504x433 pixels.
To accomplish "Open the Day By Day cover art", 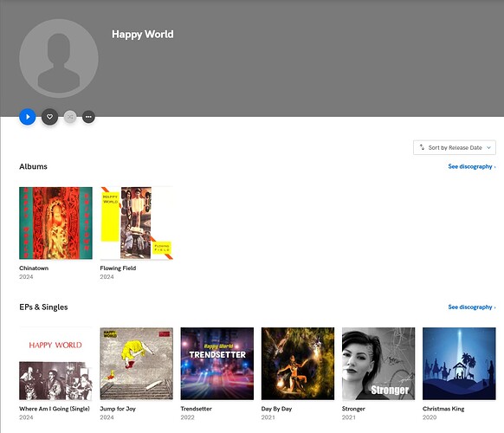I will (x=298, y=364).
